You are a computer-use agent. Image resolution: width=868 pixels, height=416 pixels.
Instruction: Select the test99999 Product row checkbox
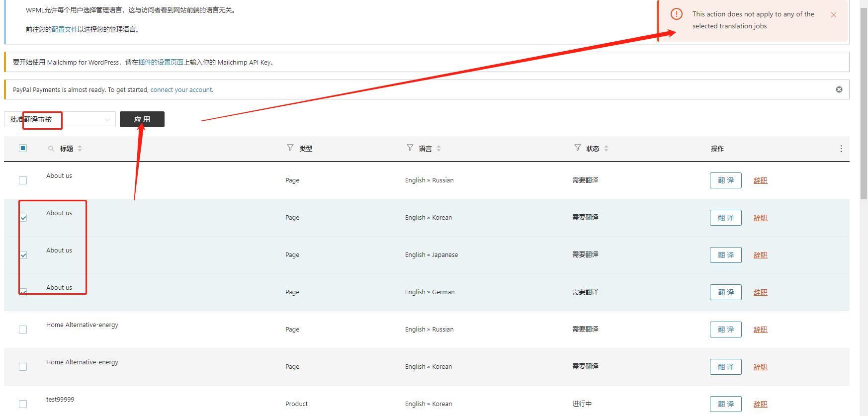point(23,404)
